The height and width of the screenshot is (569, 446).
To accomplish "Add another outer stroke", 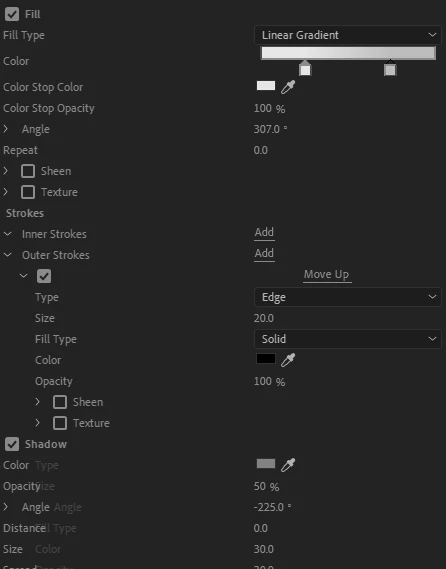I will 264,253.
